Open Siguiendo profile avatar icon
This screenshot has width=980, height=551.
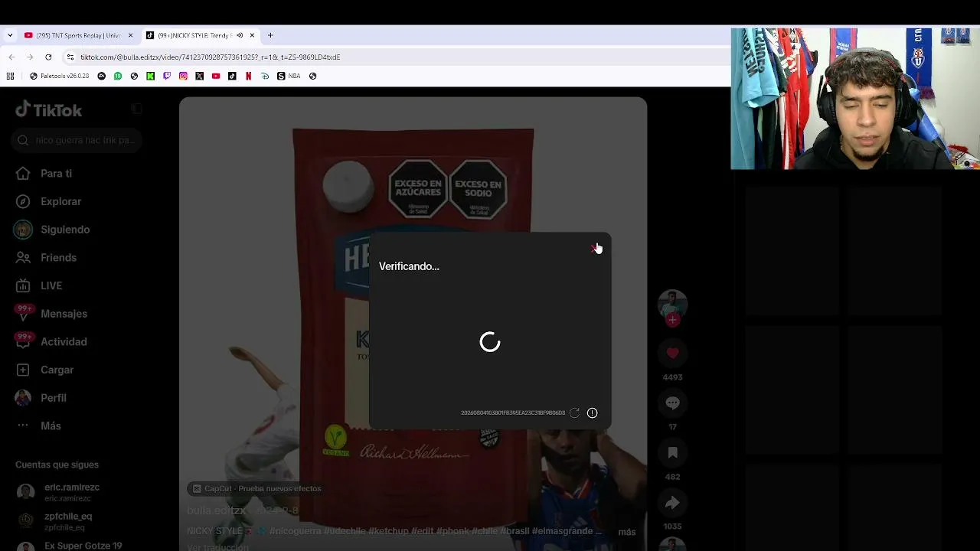point(23,230)
